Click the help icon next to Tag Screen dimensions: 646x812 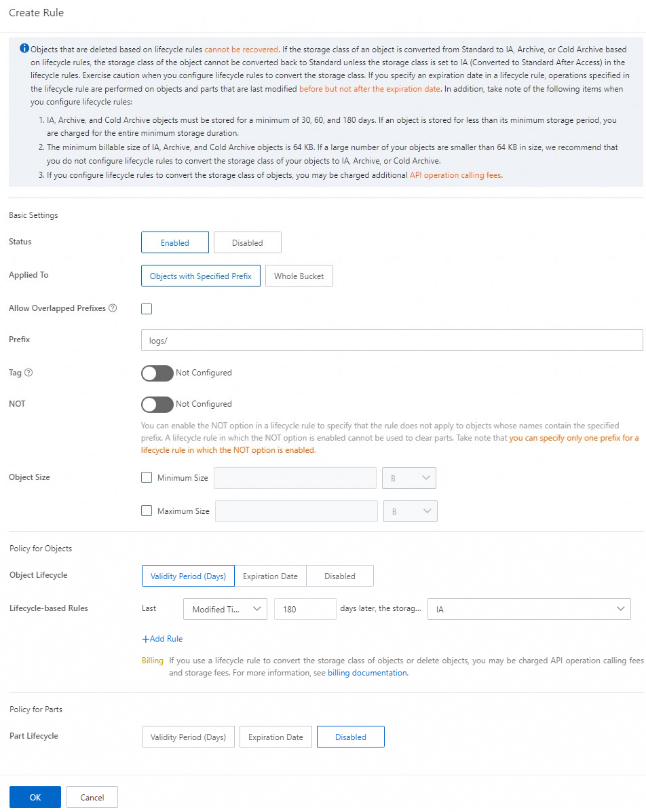28,372
